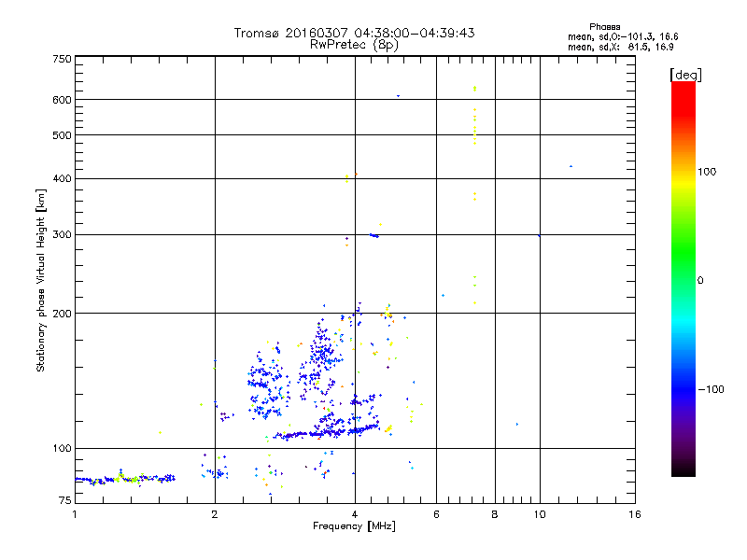Viewport: 747px width, 560px height.
Task: Click the y-axis tick value '75'
Action: click(65, 500)
